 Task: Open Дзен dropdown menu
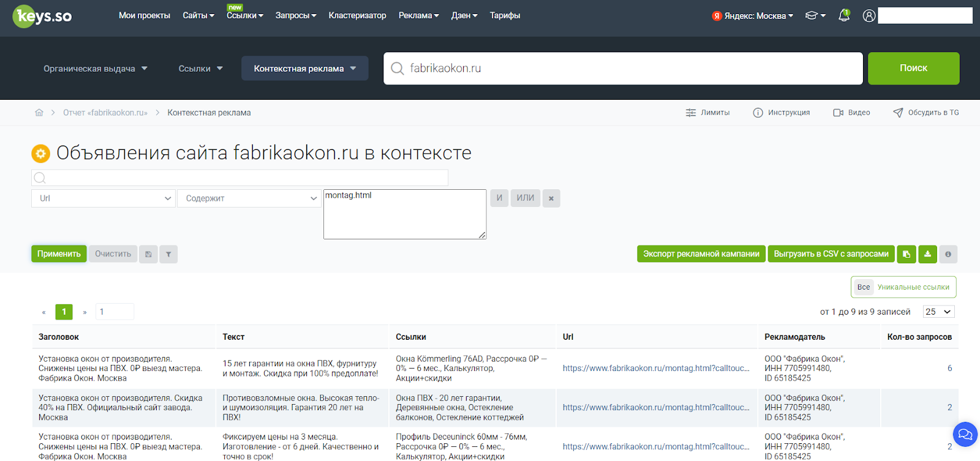coord(464,16)
